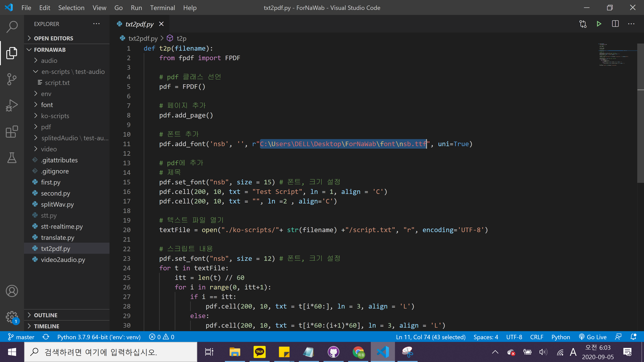Open the Run menu
Image resolution: width=644 pixels, height=362 pixels.
[x=136, y=8]
